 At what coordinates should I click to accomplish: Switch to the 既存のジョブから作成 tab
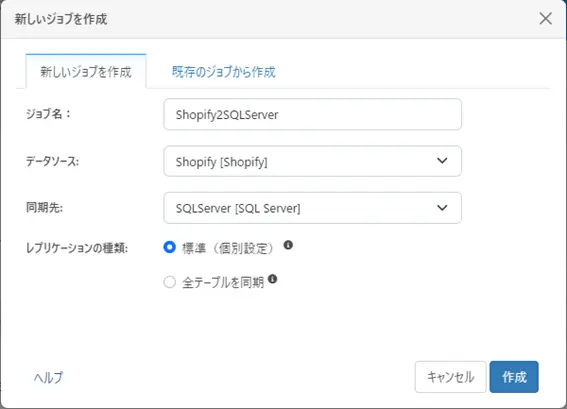[223, 72]
